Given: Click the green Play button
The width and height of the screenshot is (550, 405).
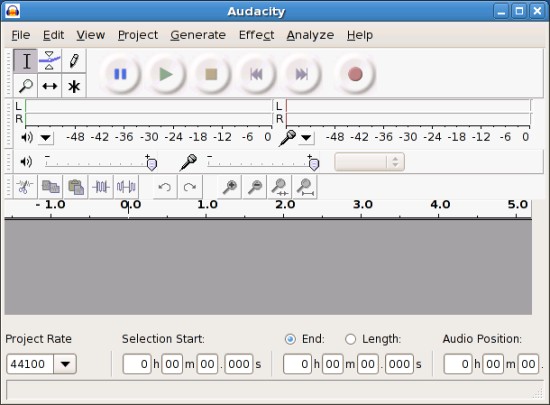Looking at the screenshot, I should tap(166, 74).
